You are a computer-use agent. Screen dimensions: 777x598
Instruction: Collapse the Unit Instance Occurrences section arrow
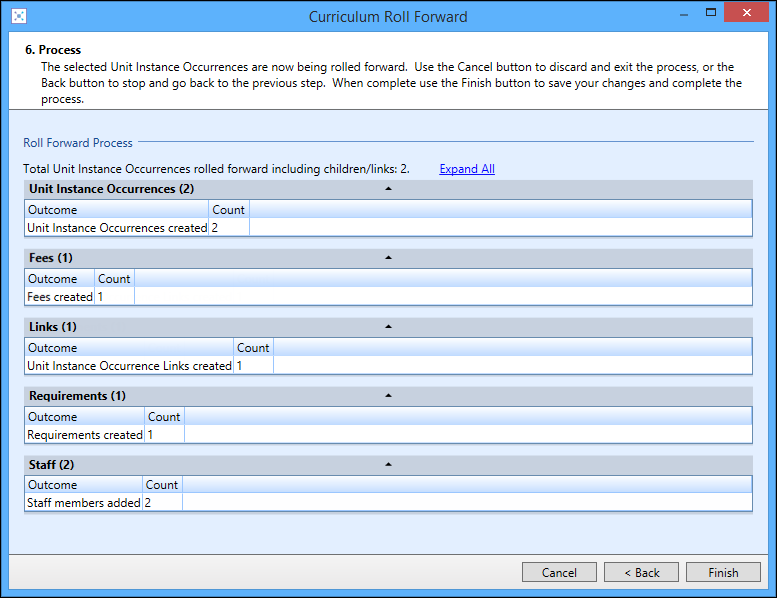pos(388,189)
